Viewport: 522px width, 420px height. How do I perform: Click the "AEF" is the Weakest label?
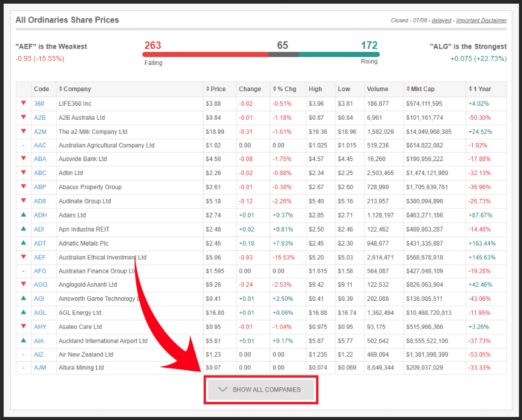(51, 46)
